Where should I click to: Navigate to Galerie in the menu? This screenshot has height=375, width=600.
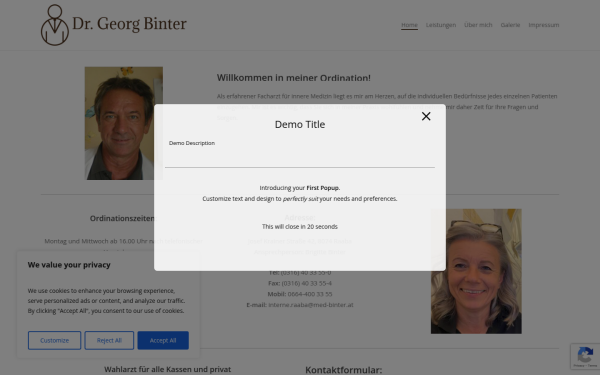510,25
